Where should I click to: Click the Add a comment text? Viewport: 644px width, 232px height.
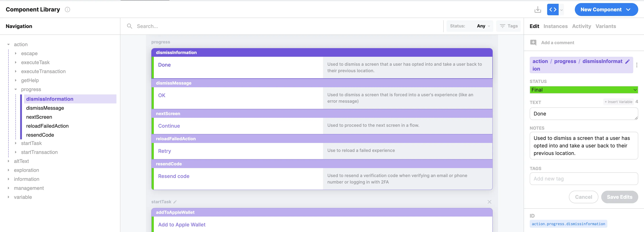coord(558,43)
